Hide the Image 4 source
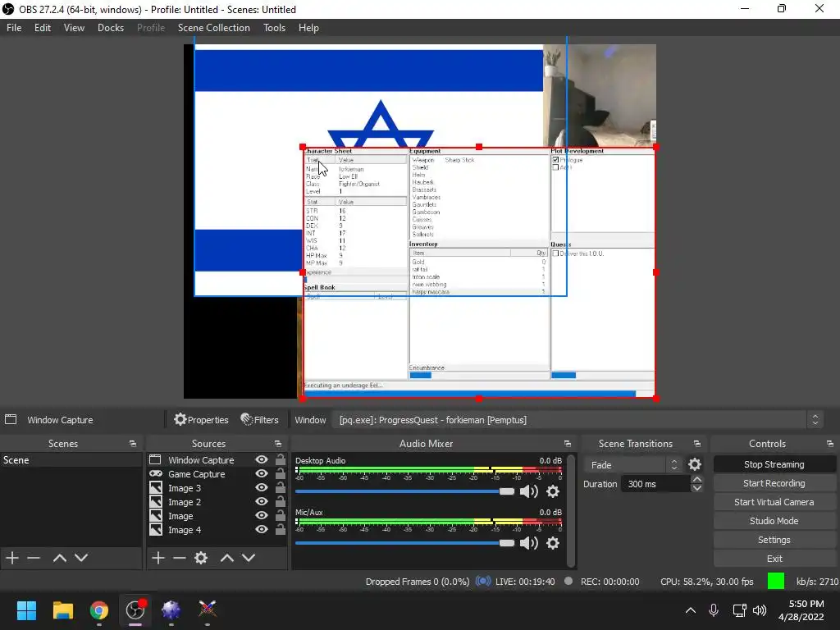Screen dimensions: 840x630 pyautogui.click(x=262, y=529)
